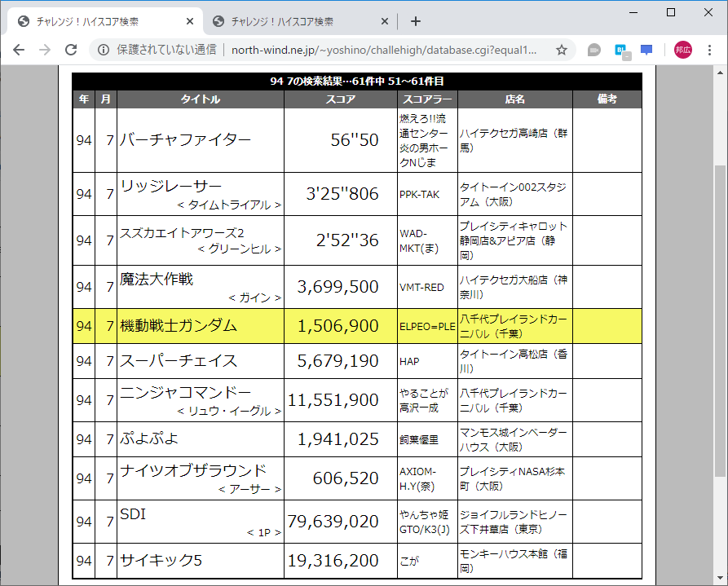The width and height of the screenshot is (728, 586).
Task: Select score 79,639,020
Action: (333, 522)
